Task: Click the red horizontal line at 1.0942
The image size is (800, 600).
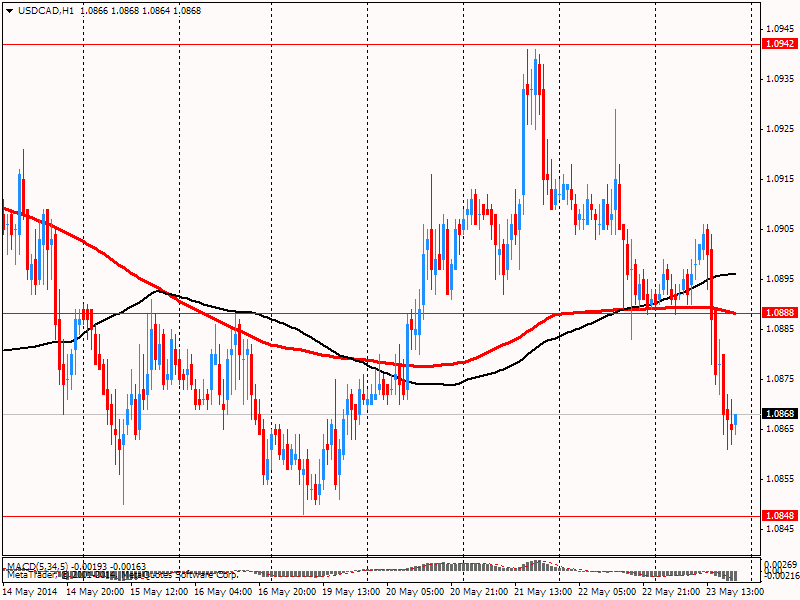Action: (300, 44)
